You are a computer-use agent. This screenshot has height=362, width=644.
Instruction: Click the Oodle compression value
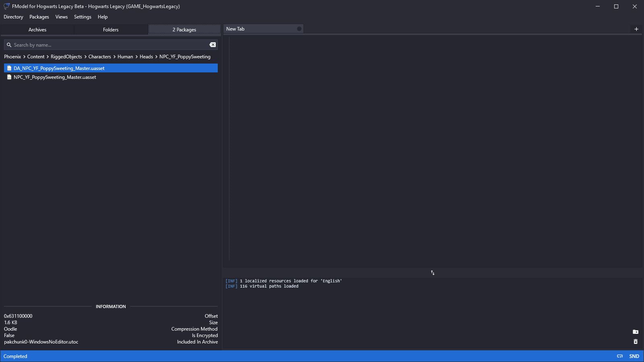pos(10,329)
